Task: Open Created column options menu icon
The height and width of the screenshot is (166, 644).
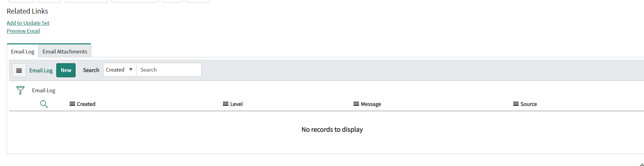Action: (72, 104)
